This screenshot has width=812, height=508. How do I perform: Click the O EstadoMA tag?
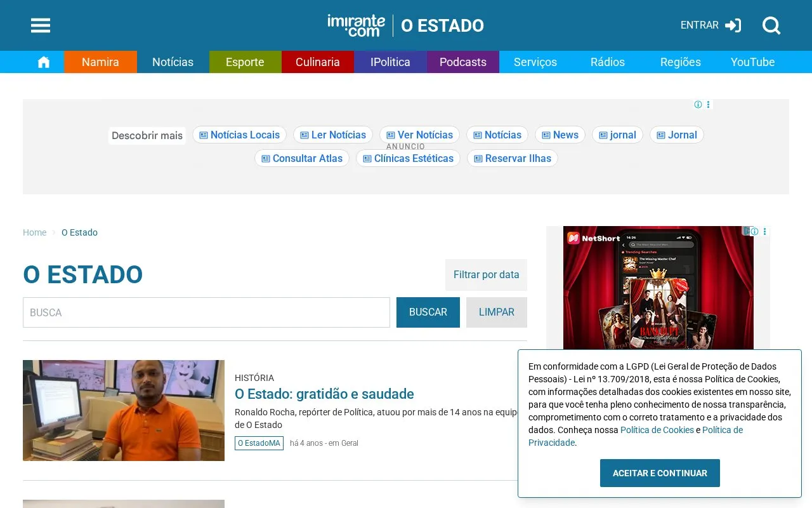259,443
